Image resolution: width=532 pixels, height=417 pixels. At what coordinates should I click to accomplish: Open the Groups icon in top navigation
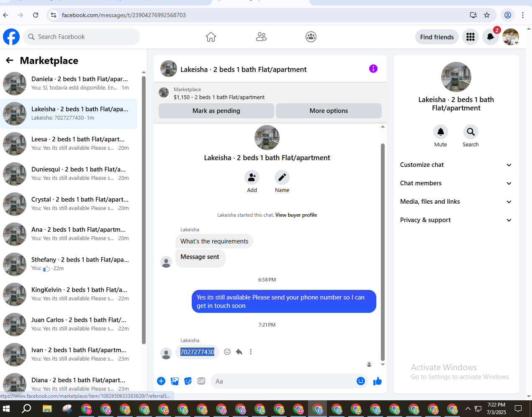(x=311, y=37)
